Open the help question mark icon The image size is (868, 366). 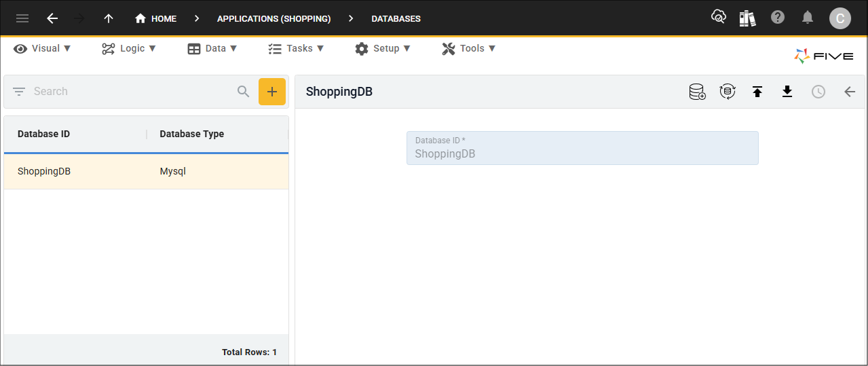(778, 18)
